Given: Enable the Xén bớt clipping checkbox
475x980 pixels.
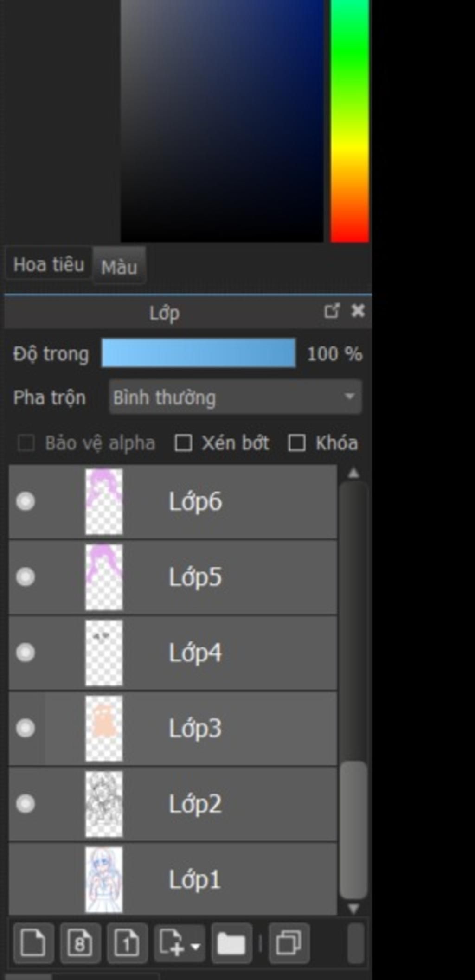Looking at the screenshot, I should click(183, 443).
